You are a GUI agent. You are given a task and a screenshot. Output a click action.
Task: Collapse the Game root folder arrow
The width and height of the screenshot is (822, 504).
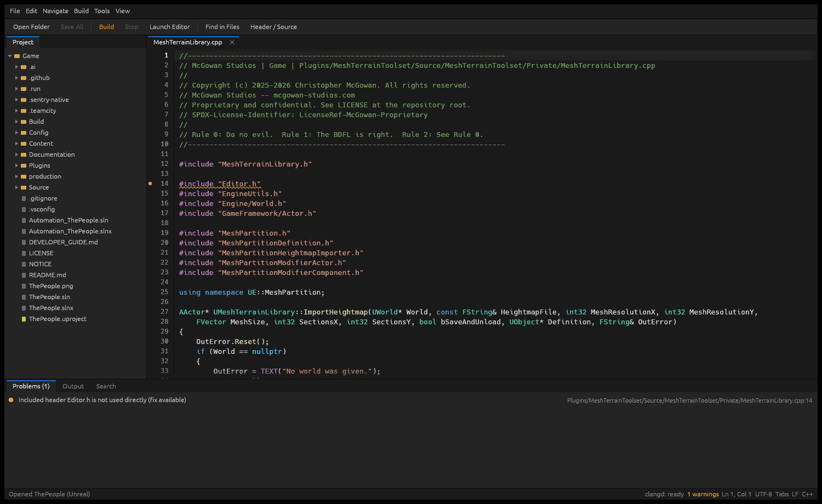tap(10, 56)
